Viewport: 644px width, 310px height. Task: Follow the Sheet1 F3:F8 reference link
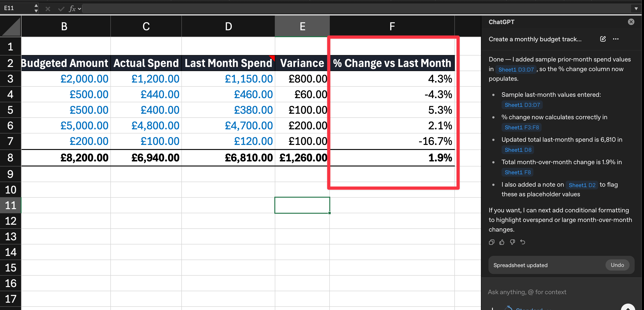pos(521,127)
